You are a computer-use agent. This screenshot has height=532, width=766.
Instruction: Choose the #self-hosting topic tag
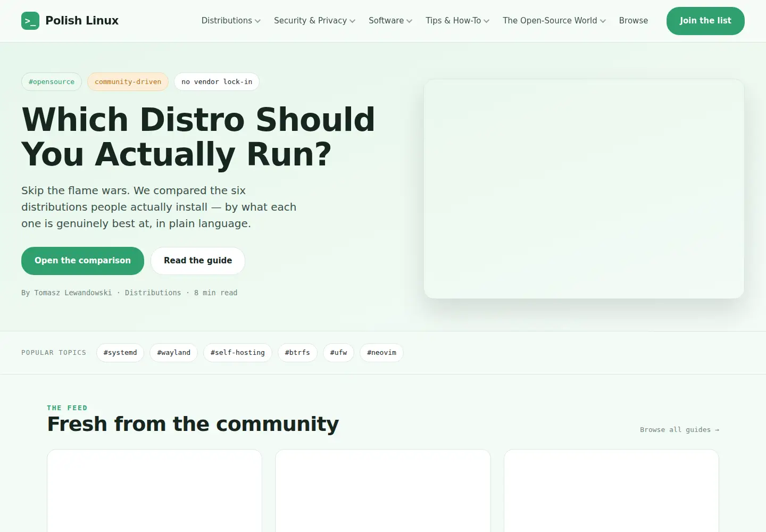[237, 353]
